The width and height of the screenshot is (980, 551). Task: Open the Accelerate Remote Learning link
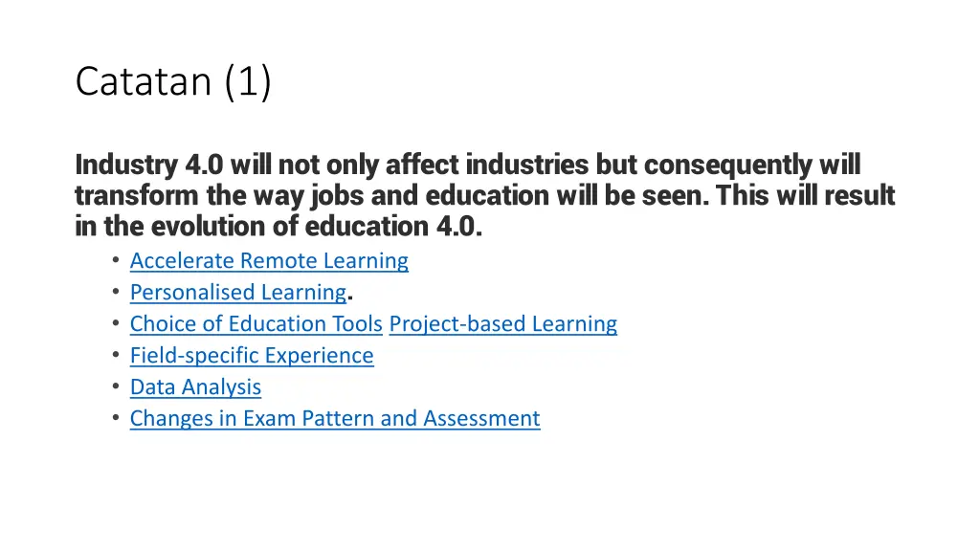269,260
